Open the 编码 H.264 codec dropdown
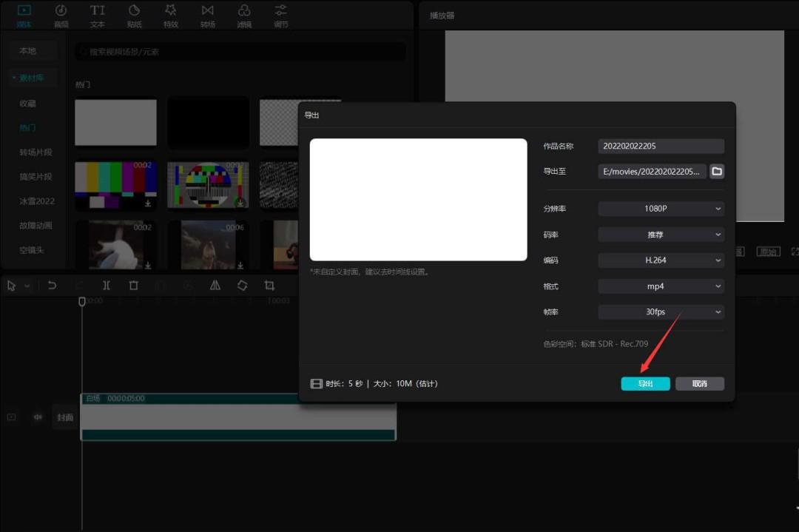This screenshot has width=799, height=532. [x=661, y=260]
